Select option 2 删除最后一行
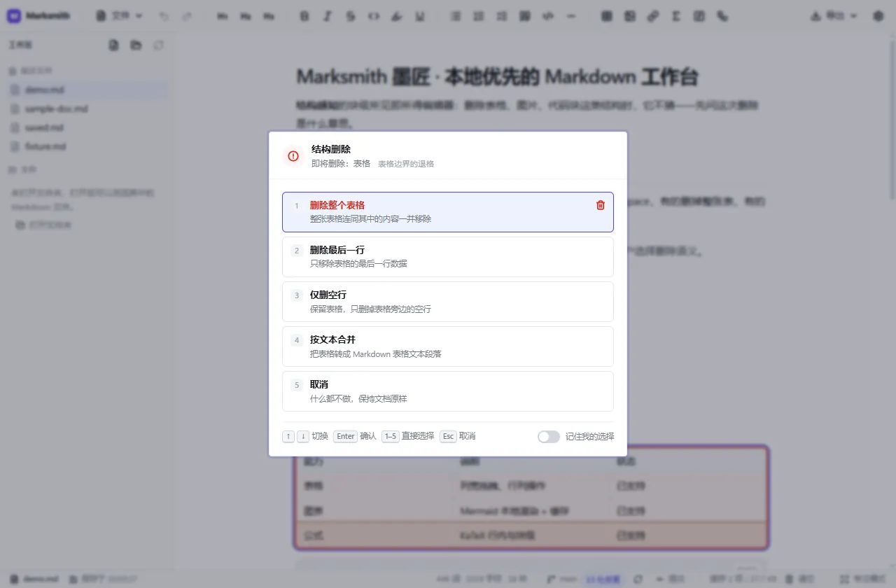 pyautogui.click(x=448, y=257)
